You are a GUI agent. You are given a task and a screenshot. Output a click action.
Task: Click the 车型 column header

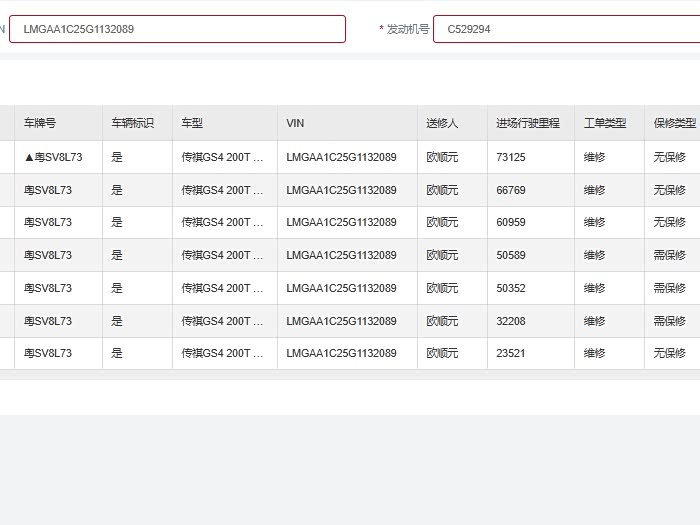[x=192, y=123]
